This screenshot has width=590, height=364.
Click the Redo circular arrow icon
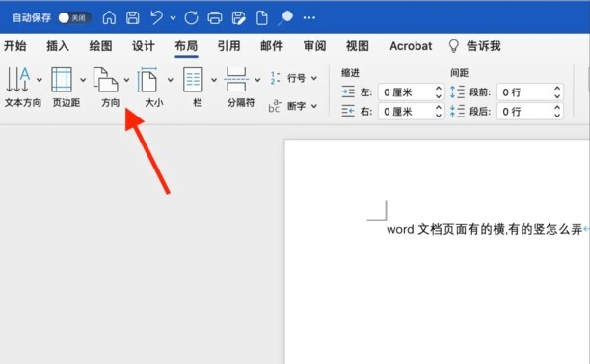tap(191, 17)
